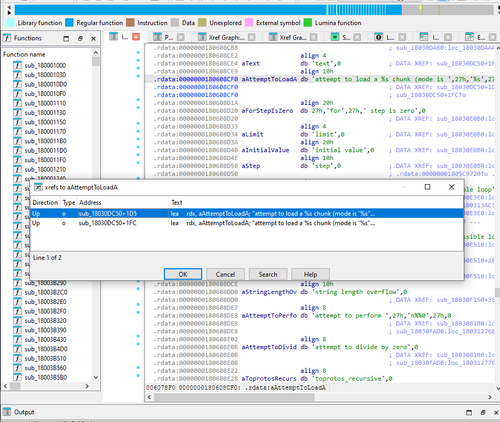Select xref row sub_18030DC50+1FC
Viewport: 500px width, 422px height.
pos(247,223)
